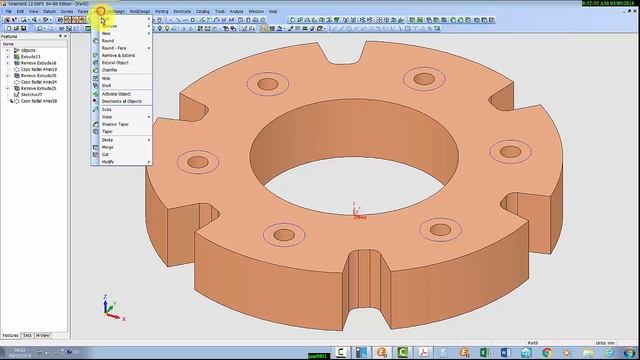Screen dimensions: 640x360
Task: Open the Tools menu
Action: (x=220, y=11)
